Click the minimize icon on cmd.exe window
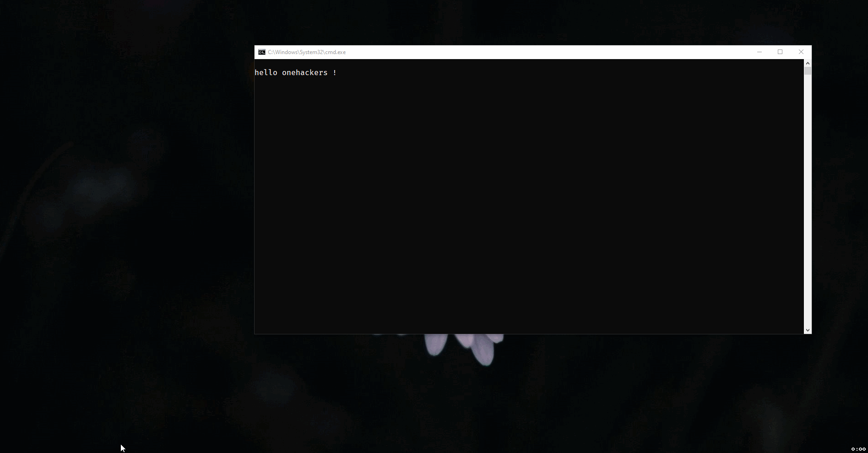Image resolution: width=868 pixels, height=453 pixels. pos(759,52)
